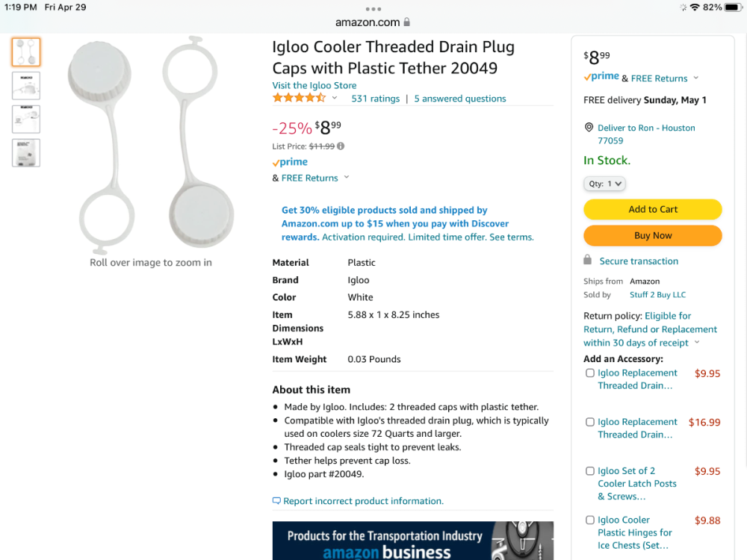Open the 5 answered questions link
747x560 pixels.
click(x=460, y=99)
